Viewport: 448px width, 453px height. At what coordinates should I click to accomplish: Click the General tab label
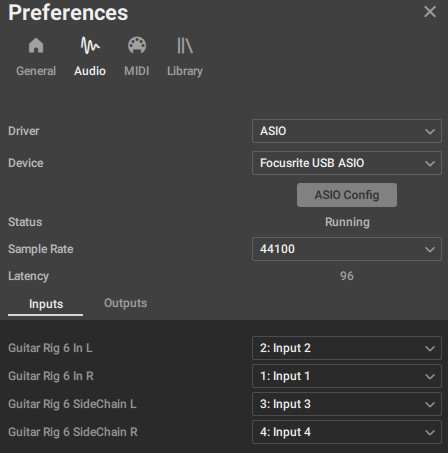36,71
